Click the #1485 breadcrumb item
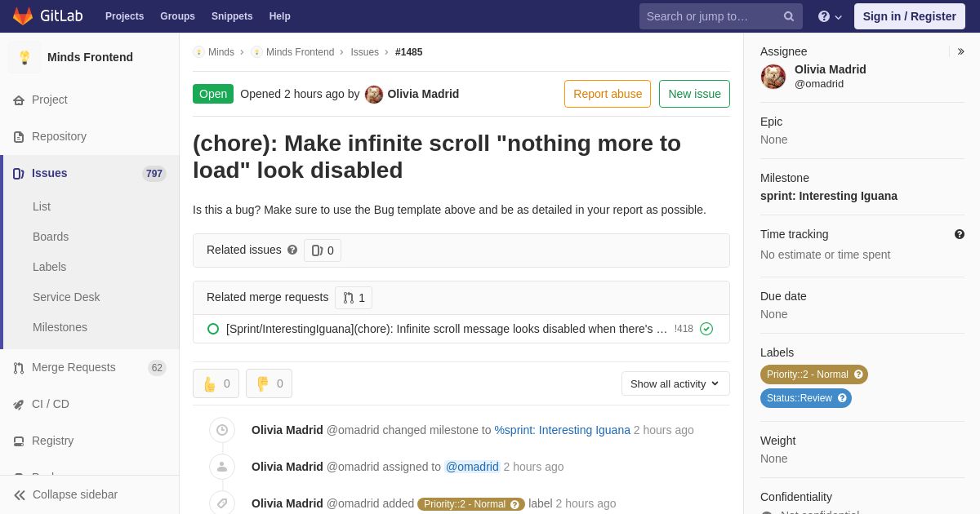This screenshot has height=514, width=980. [x=409, y=52]
